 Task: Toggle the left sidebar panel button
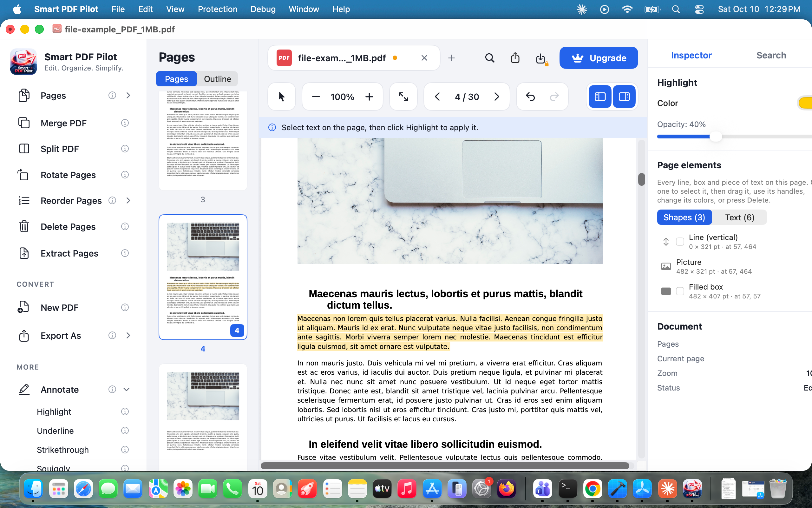600,97
